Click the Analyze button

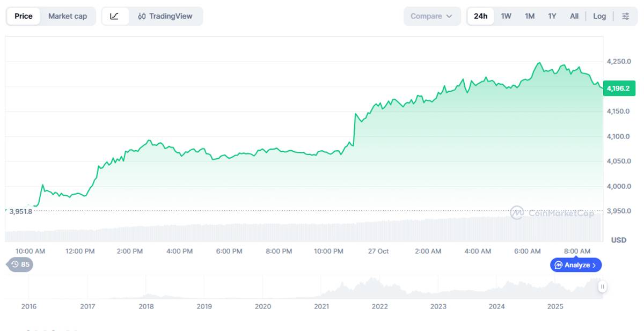576,265
